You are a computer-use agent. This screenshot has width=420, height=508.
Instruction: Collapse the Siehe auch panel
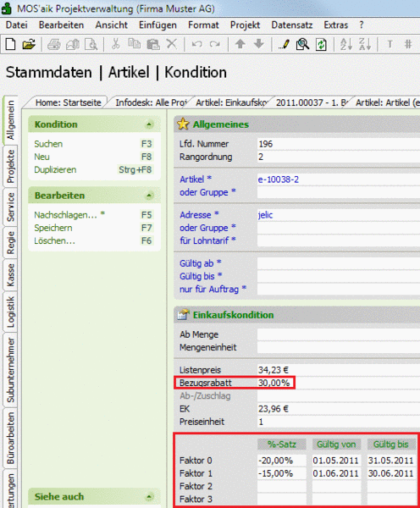(149, 497)
